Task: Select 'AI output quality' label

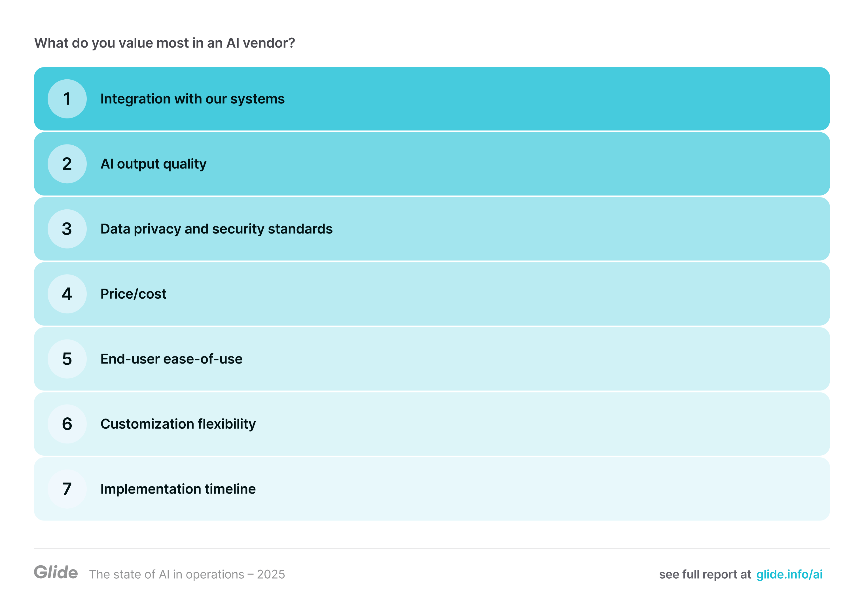Action: [x=153, y=164]
